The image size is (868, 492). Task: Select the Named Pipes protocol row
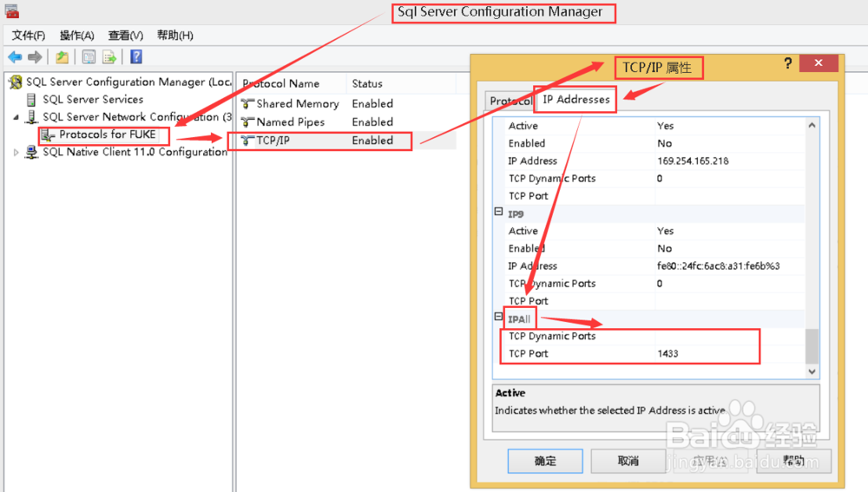(x=347, y=121)
